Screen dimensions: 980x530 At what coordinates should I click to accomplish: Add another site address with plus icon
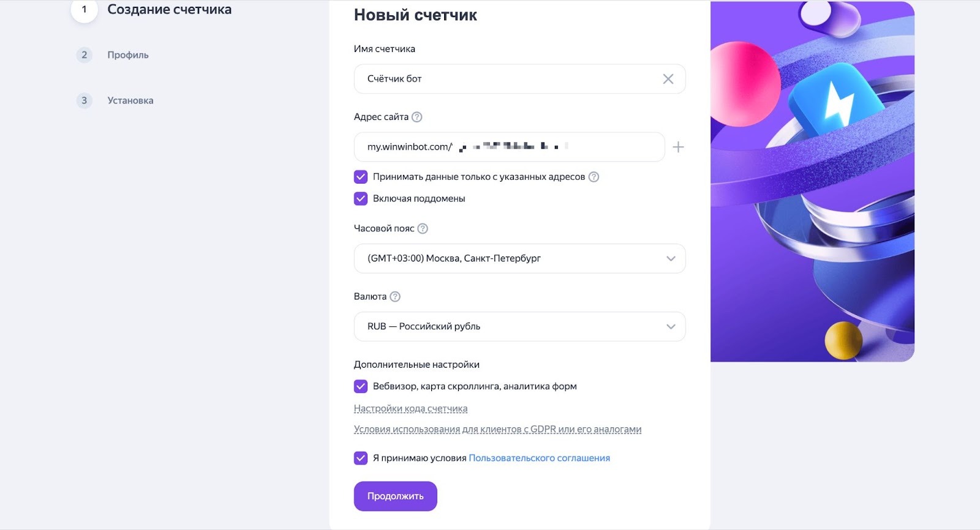[x=678, y=147]
